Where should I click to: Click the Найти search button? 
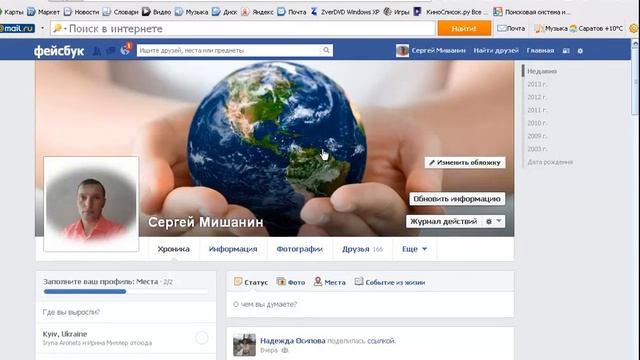point(464,29)
